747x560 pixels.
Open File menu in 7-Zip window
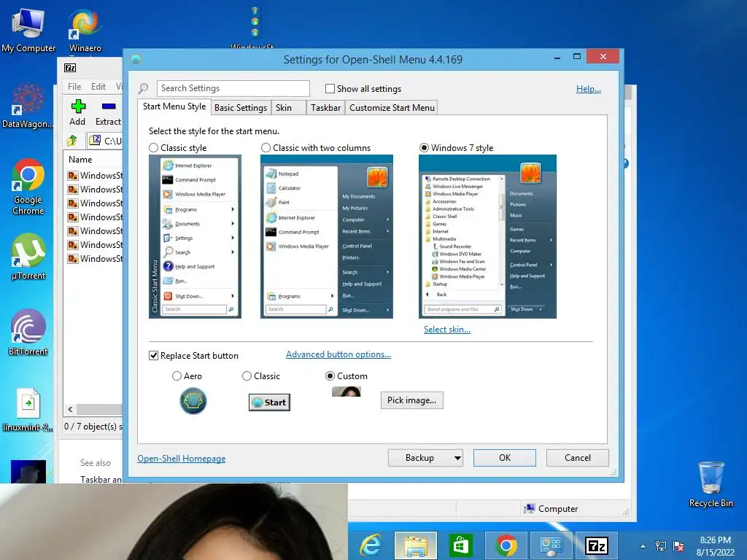[x=74, y=87]
